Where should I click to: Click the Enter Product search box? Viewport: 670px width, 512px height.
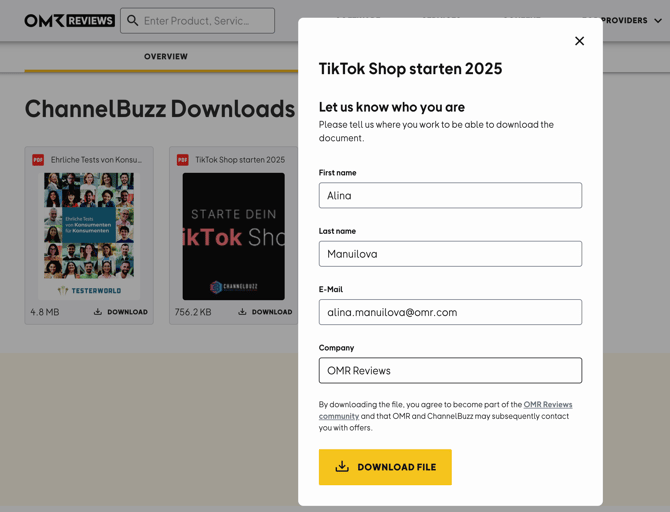coord(205,20)
